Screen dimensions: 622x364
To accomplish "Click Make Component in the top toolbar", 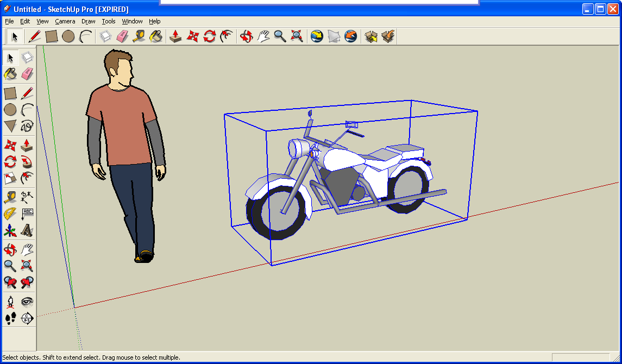I will pyautogui.click(x=105, y=36).
